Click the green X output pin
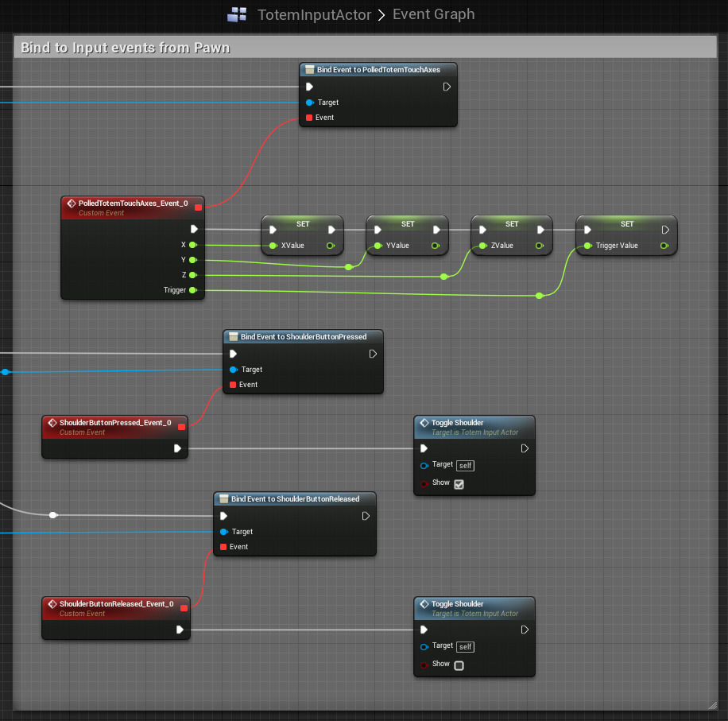The width and height of the screenshot is (728, 721). coord(192,245)
